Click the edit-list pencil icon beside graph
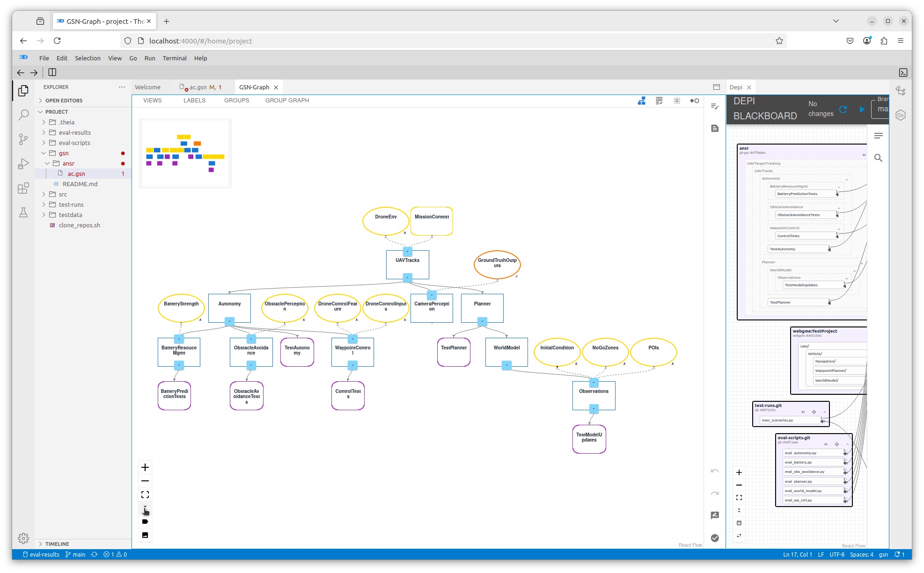The height and width of the screenshot is (573, 924). [715, 107]
